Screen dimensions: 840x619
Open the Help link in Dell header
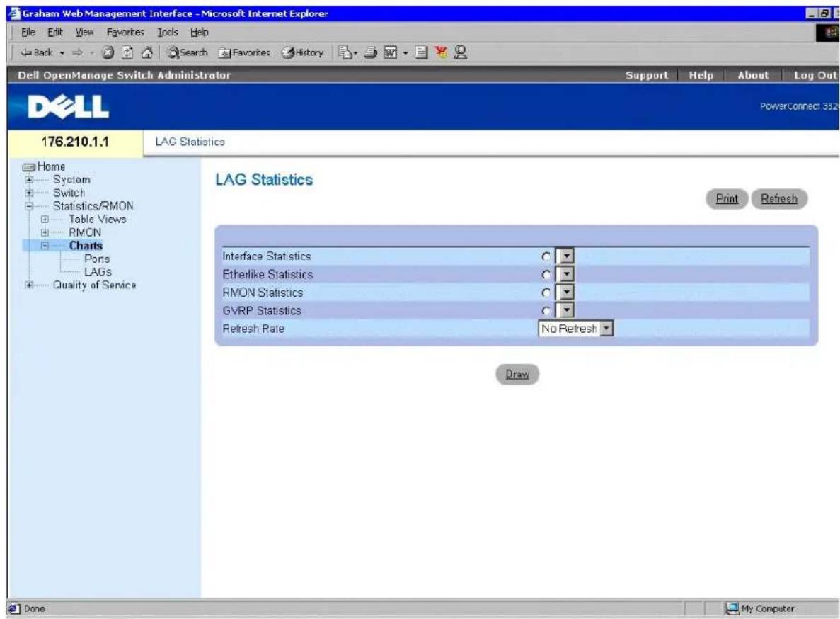coord(701,76)
